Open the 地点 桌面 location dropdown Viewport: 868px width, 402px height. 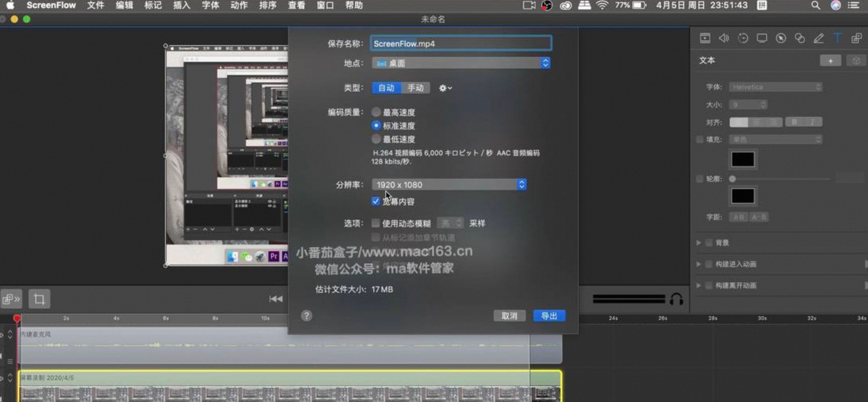tap(461, 63)
